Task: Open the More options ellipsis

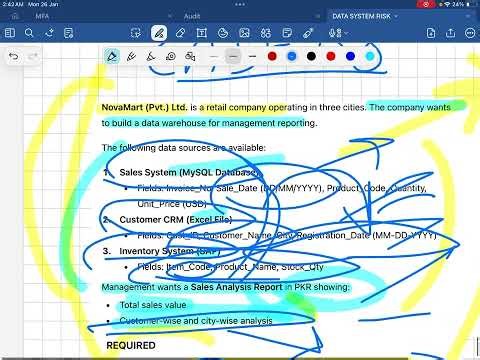Action: 470,33
